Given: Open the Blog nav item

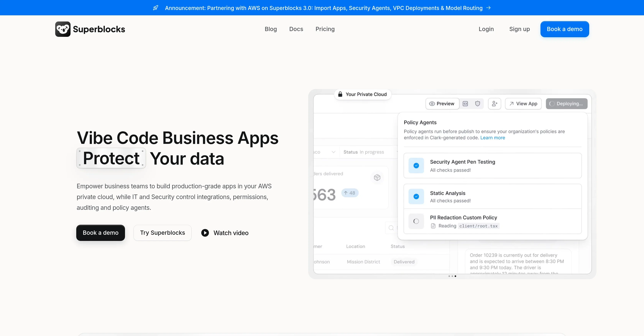Looking at the screenshot, I should point(271,29).
